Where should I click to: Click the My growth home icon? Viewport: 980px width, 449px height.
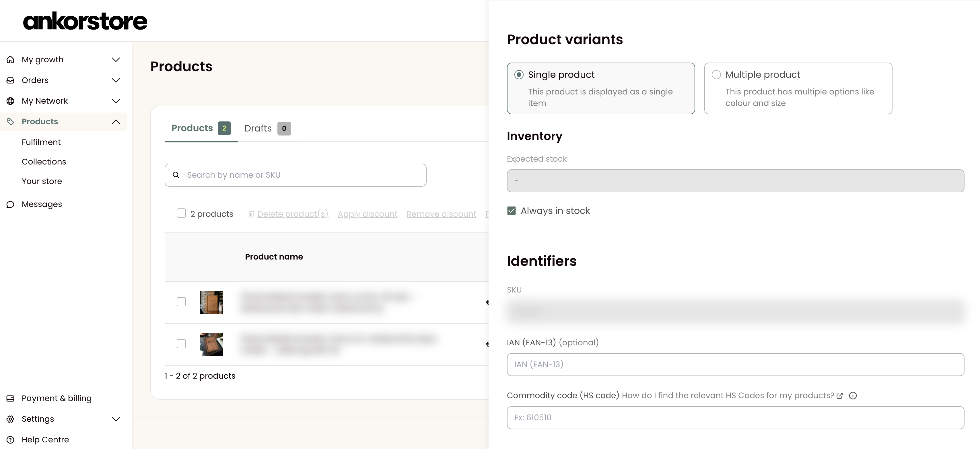pyautogui.click(x=10, y=60)
